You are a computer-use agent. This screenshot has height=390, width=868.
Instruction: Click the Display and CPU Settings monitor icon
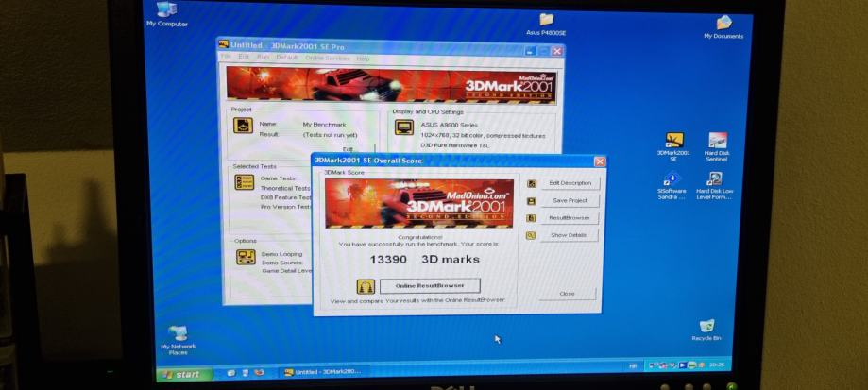point(403,127)
